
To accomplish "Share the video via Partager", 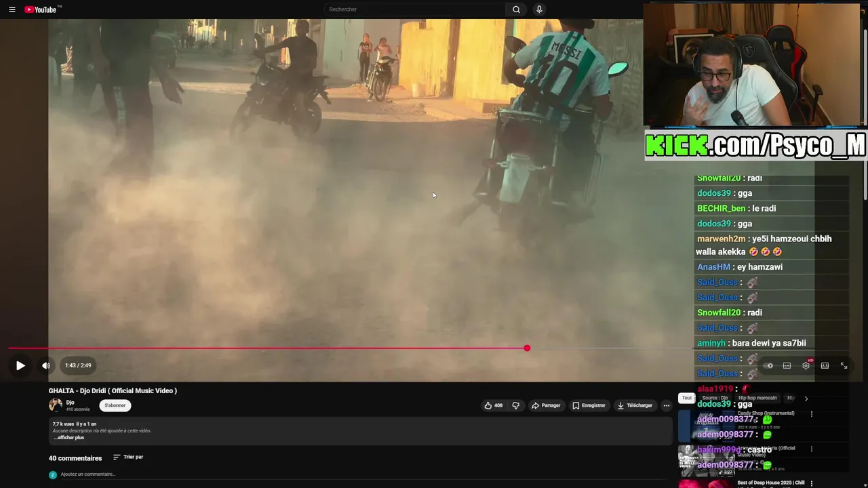I will click(x=546, y=405).
